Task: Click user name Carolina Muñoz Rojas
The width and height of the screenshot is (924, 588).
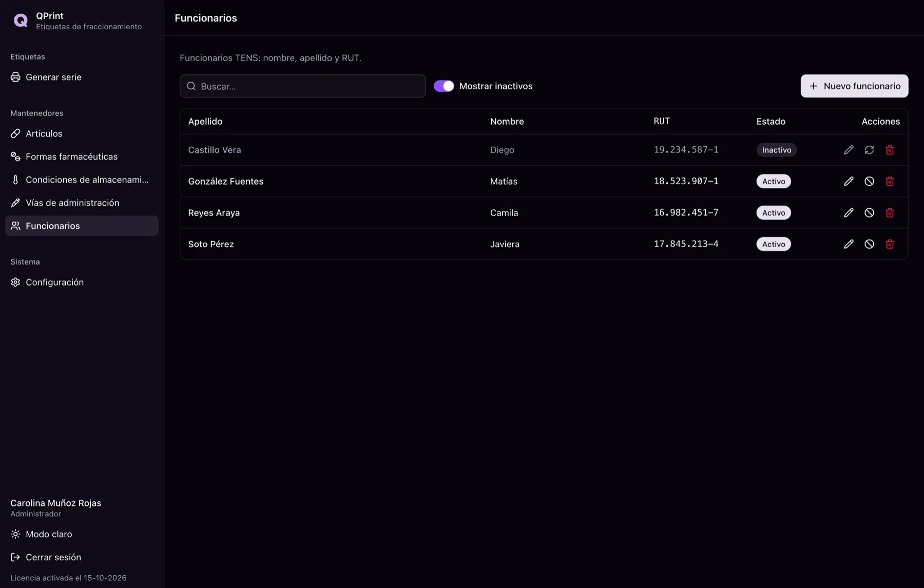Action: 55,503
